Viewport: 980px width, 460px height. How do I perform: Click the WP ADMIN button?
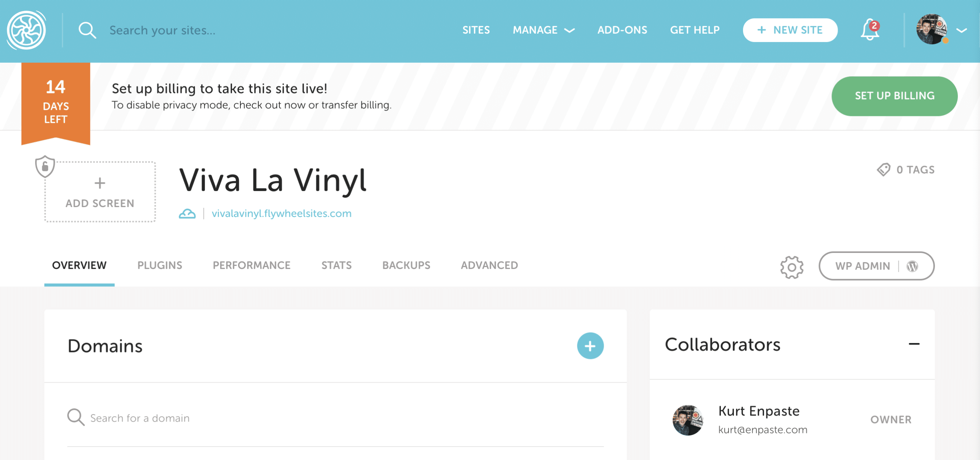pos(876,266)
